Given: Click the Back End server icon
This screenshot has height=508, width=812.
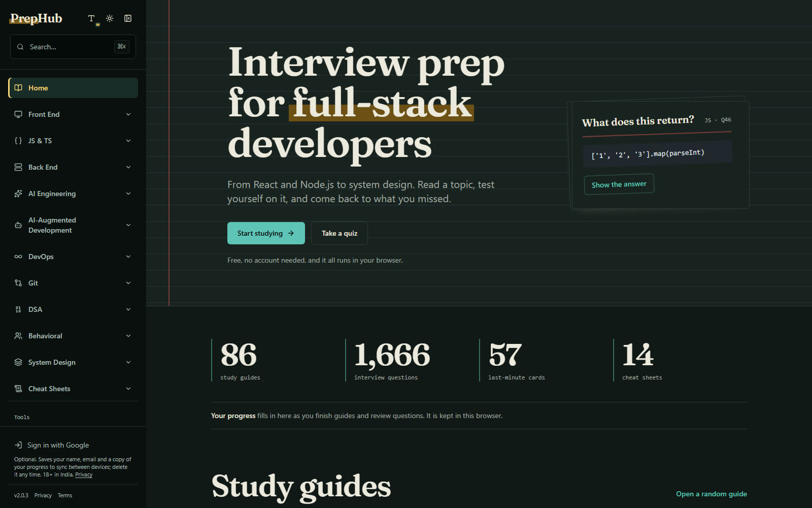Looking at the screenshot, I should click(18, 167).
